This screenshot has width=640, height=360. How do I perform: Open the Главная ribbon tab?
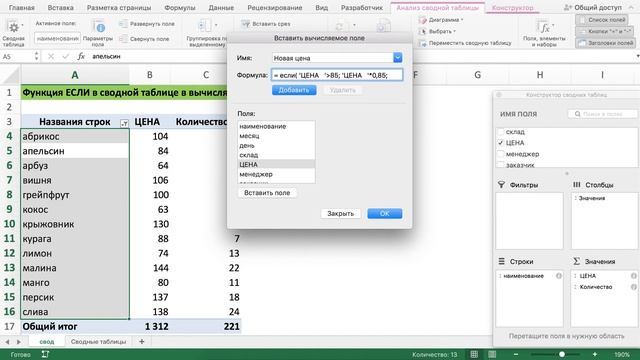pos(21,8)
